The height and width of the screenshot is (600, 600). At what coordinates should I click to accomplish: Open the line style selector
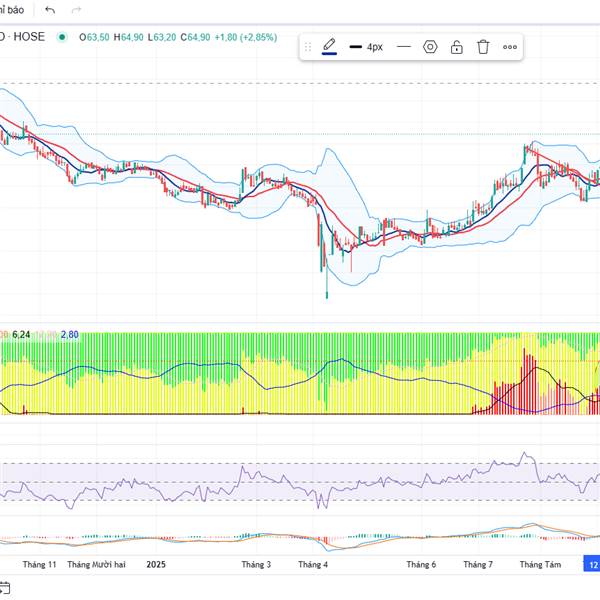point(404,47)
